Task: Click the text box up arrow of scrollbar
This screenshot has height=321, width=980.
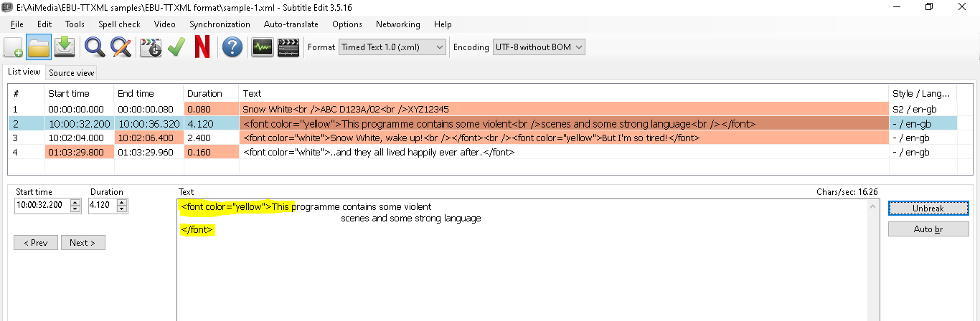Action: 873,206
